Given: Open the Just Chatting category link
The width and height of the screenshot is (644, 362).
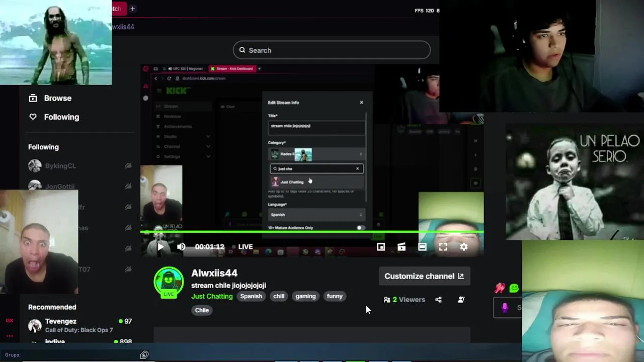Looking at the screenshot, I should [x=212, y=296].
